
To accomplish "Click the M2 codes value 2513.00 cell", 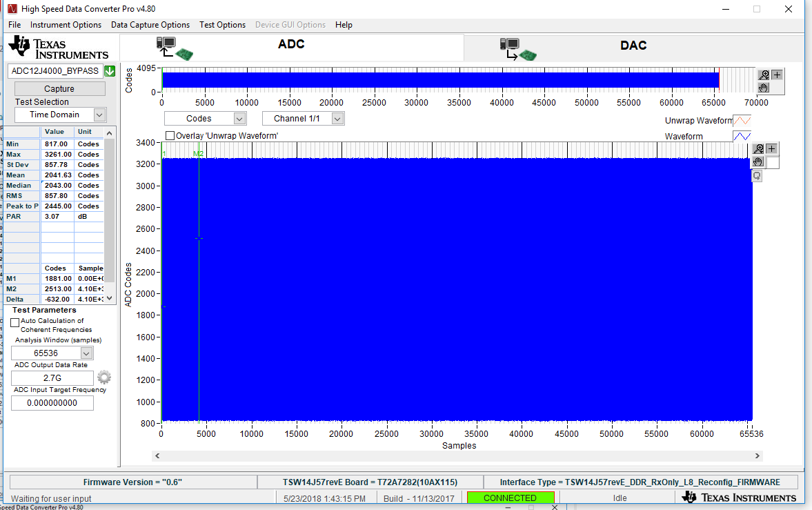I will pyautogui.click(x=57, y=289).
